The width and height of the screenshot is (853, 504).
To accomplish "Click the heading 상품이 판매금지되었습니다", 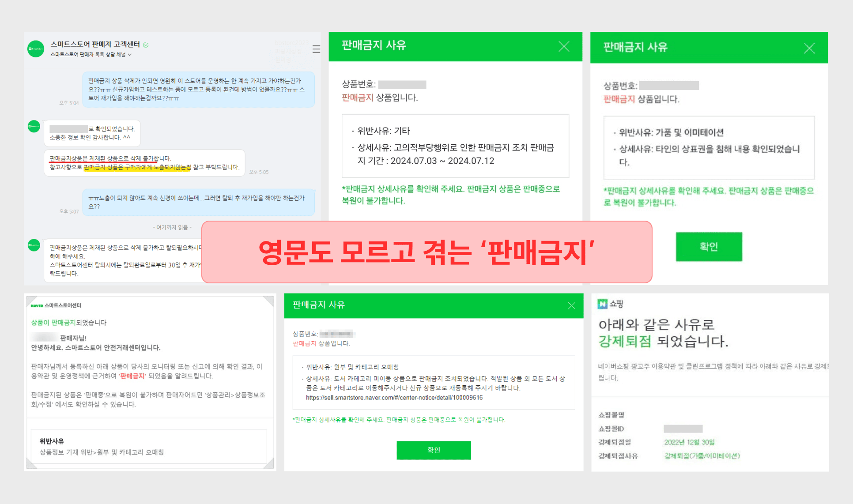I will click(x=69, y=323).
